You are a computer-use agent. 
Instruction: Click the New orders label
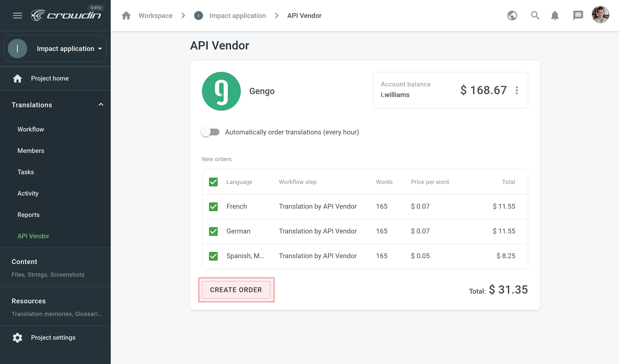coord(216,159)
